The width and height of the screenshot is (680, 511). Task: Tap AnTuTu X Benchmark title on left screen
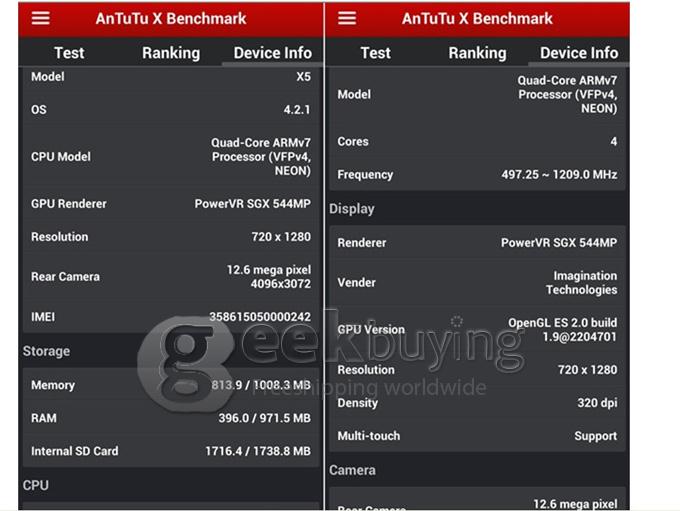click(x=171, y=19)
